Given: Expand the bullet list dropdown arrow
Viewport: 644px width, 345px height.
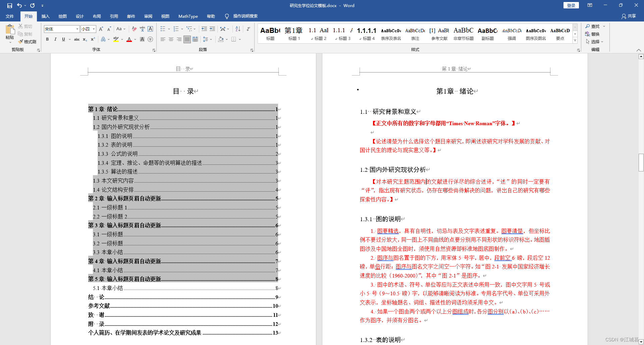Looking at the screenshot, I should click(x=169, y=29).
